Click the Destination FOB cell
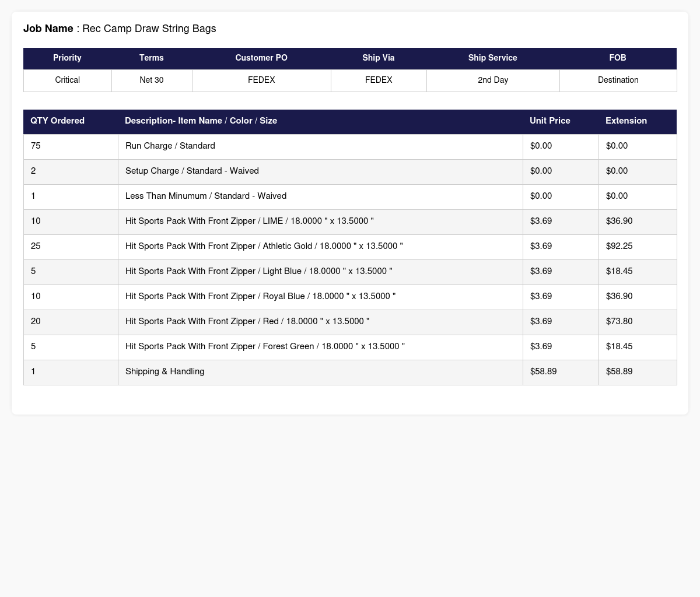The image size is (700, 597). point(618,80)
